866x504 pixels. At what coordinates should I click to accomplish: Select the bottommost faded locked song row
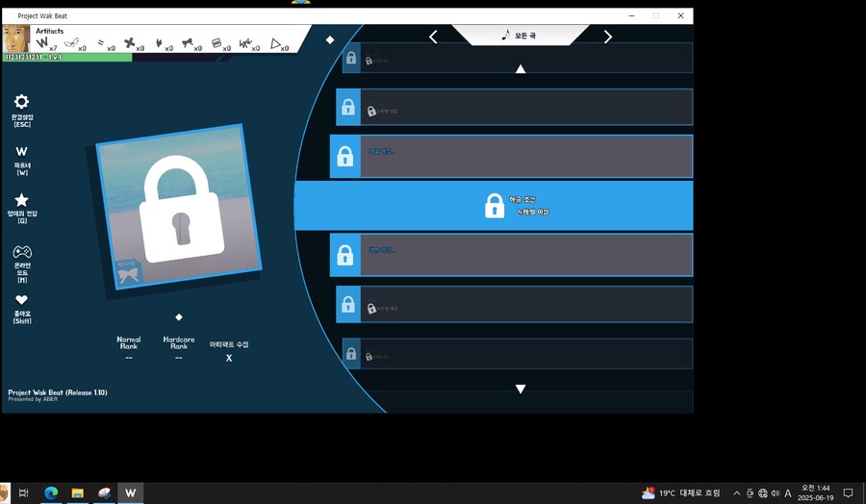518,353
